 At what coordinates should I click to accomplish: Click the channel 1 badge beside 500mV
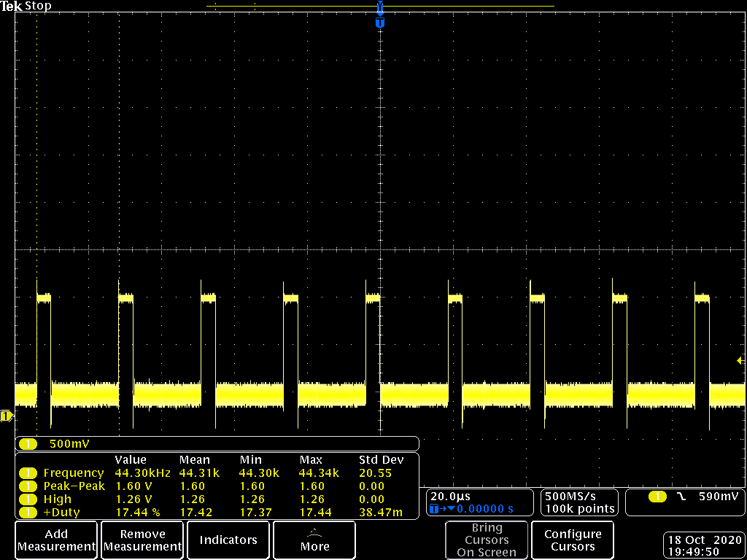coord(28,443)
